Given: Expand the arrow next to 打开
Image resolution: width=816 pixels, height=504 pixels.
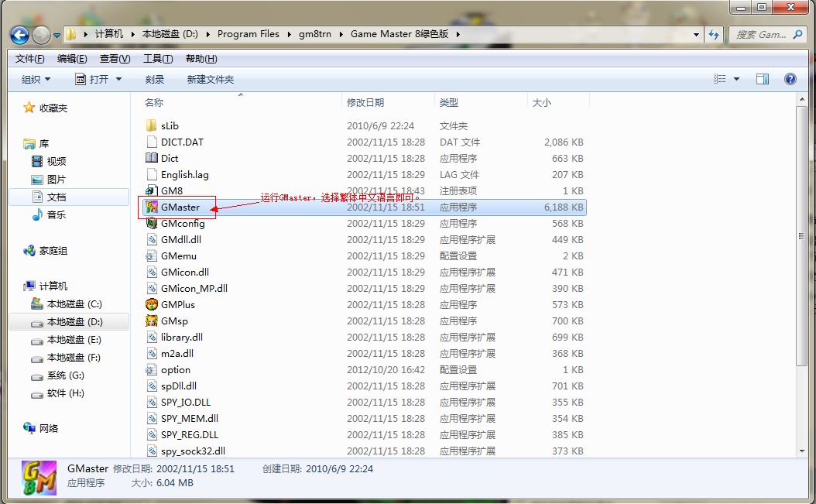Looking at the screenshot, I should (x=118, y=79).
